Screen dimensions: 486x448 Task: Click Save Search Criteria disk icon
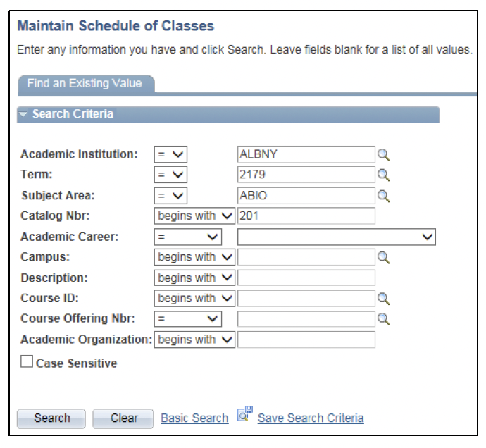click(x=244, y=415)
